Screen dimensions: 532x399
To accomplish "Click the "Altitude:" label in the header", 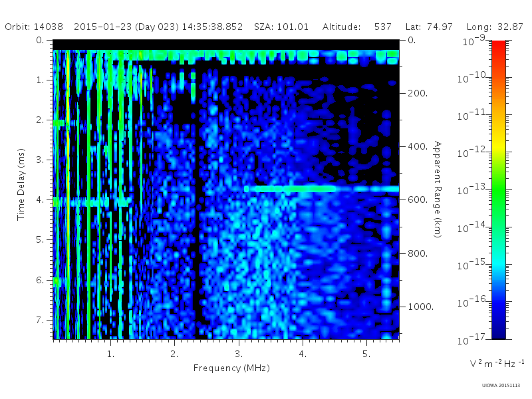I will [341, 27].
